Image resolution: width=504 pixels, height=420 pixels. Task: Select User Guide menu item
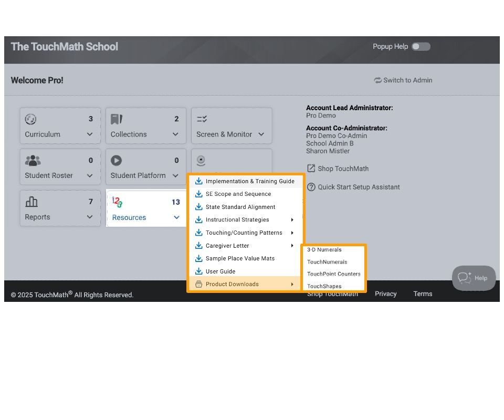pos(245,271)
